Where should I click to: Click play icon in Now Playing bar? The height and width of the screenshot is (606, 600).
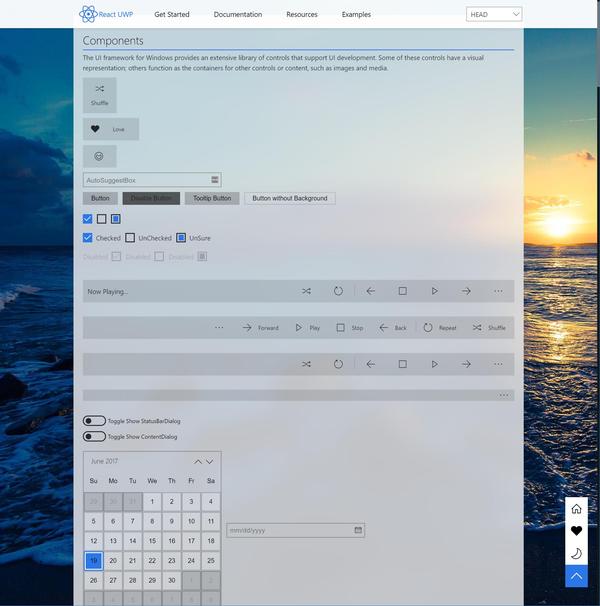[x=434, y=291]
